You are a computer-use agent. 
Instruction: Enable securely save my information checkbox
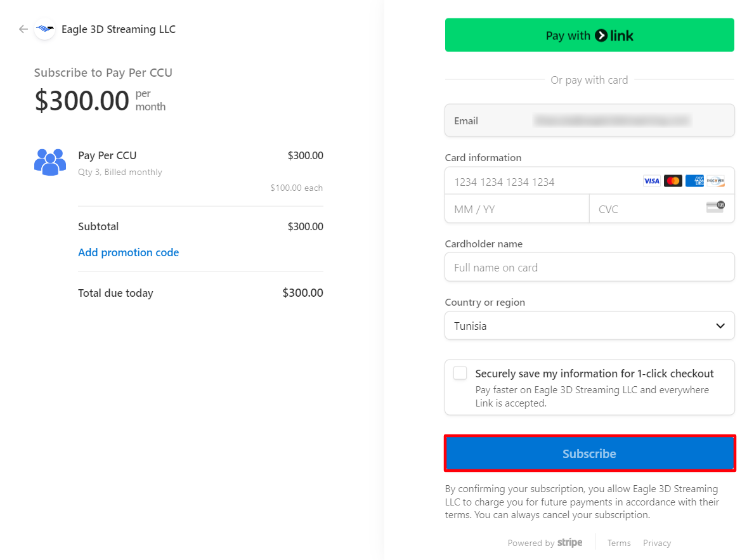click(460, 374)
